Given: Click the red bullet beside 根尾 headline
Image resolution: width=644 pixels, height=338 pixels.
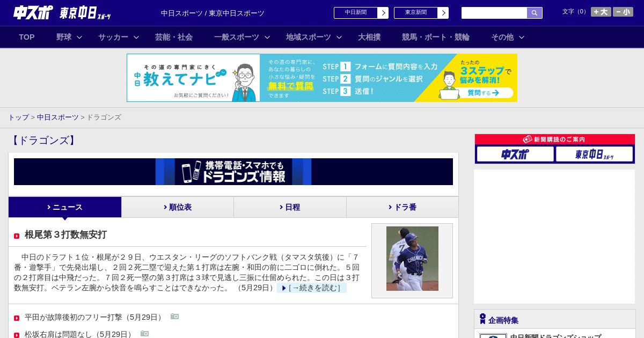Looking at the screenshot, I should pyautogui.click(x=17, y=236).
